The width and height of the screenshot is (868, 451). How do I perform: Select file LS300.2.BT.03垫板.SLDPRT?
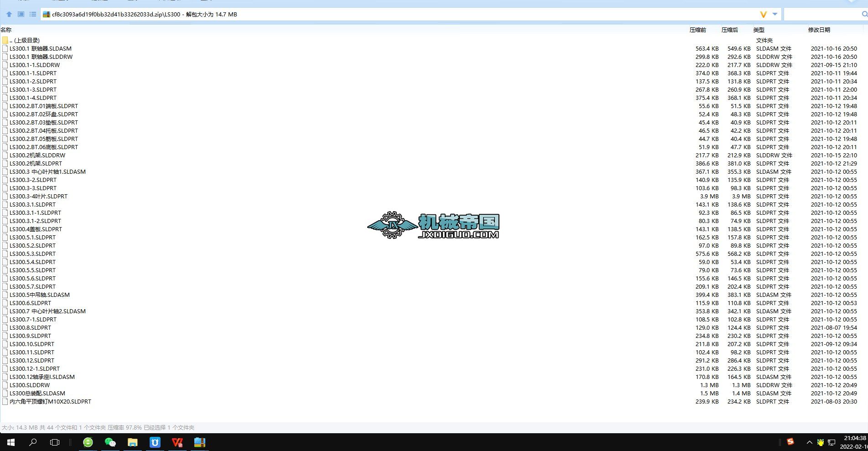pos(44,122)
